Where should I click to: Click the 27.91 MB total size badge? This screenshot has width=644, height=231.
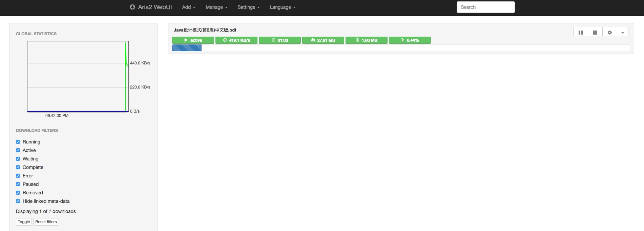(323, 40)
